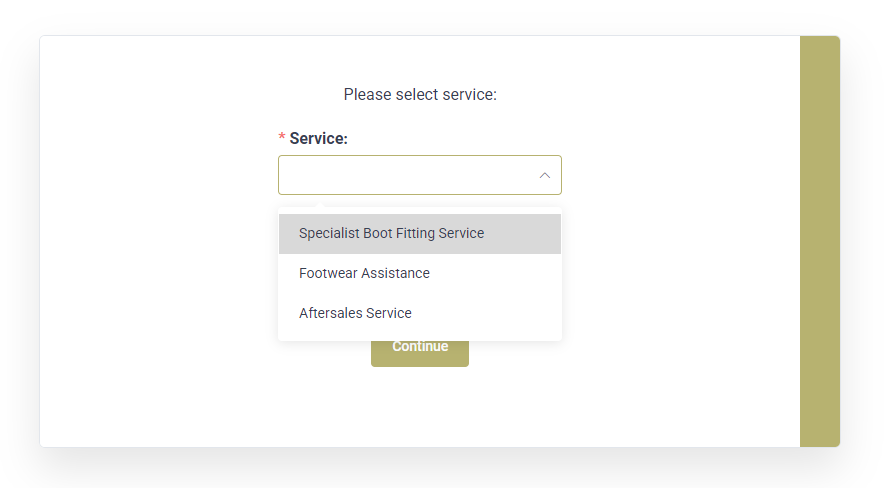Click the up-arrow icon inside Service box
The height and width of the screenshot is (488, 884).
545,175
